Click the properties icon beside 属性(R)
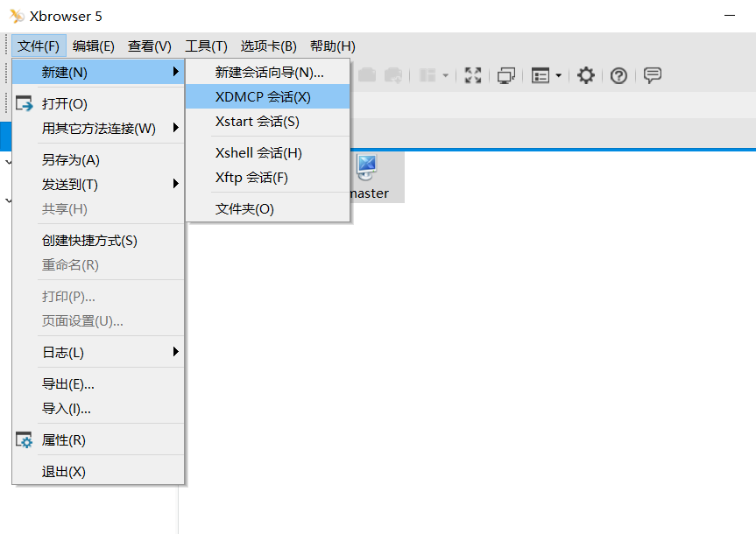 point(24,439)
